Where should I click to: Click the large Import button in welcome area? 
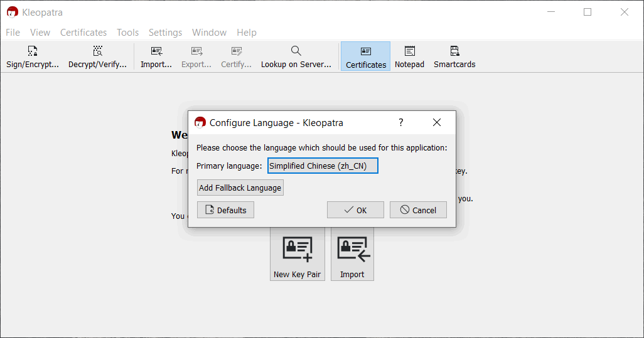click(352, 255)
